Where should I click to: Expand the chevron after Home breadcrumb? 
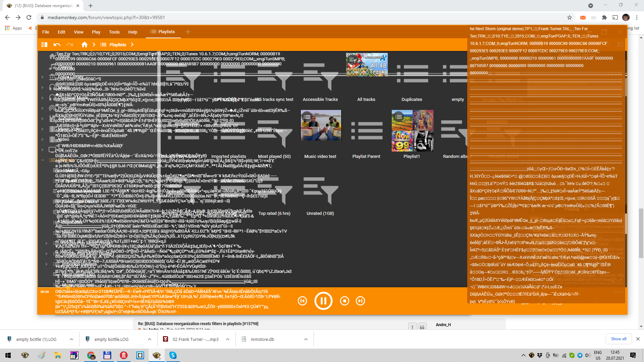(94, 45)
